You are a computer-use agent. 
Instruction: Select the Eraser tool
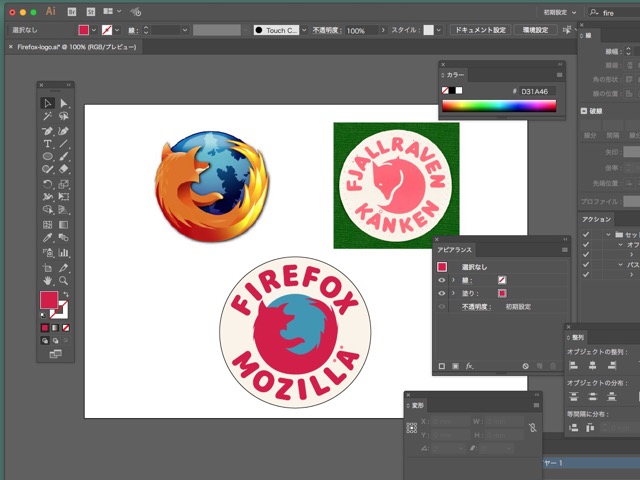click(x=63, y=169)
